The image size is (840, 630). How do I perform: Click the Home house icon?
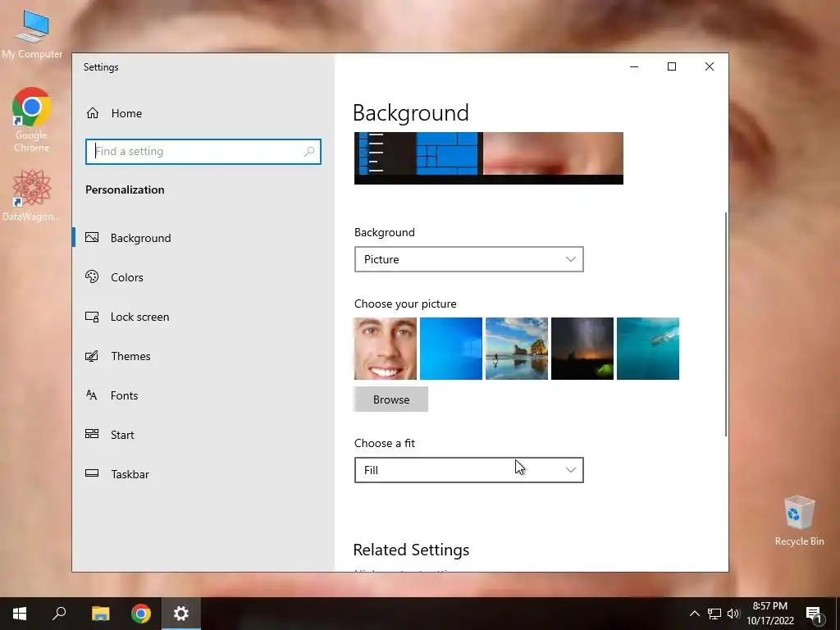(93, 113)
